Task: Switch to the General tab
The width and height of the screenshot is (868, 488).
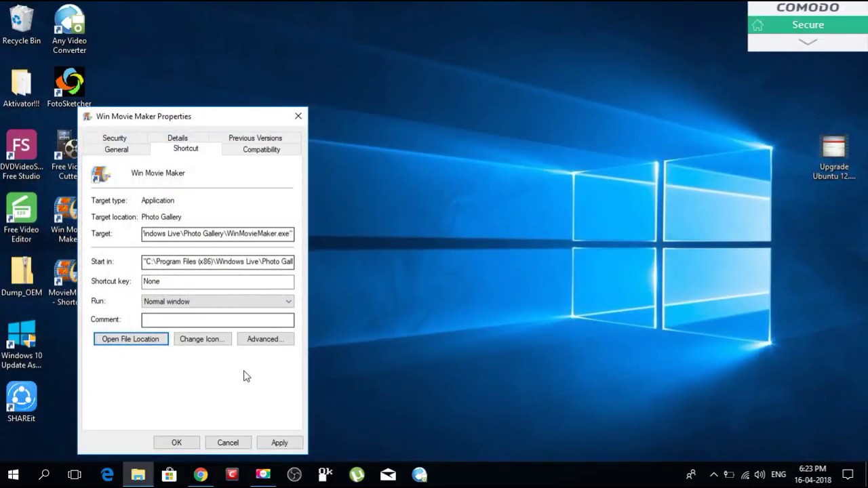Action: (x=117, y=149)
